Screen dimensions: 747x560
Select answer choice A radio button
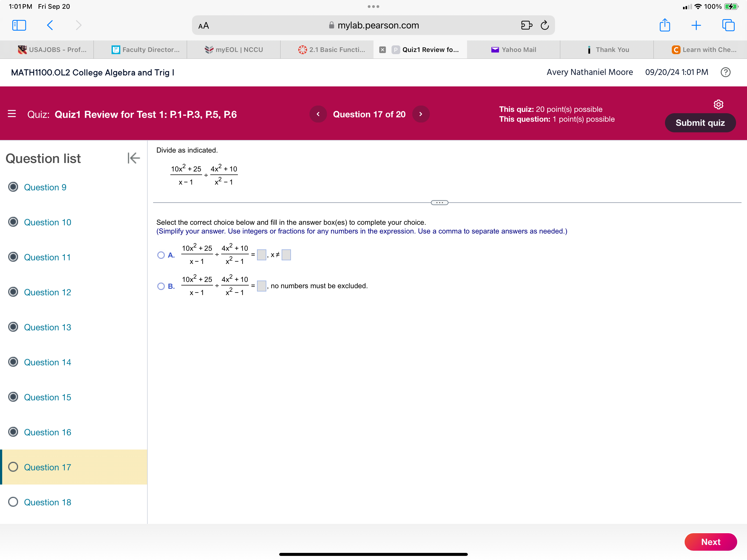click(161, 255)
